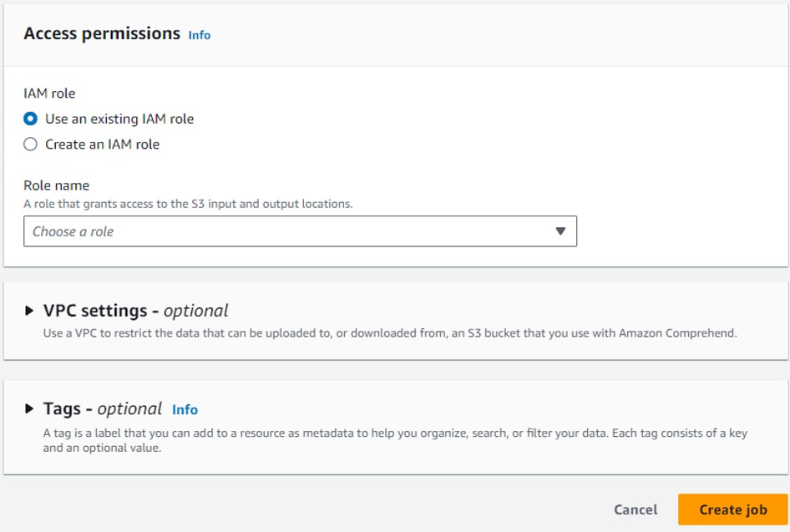This screenshot has height=532, width=790.
Task: Click the 'IAM role' group label
Action: [x=49, y=94]
